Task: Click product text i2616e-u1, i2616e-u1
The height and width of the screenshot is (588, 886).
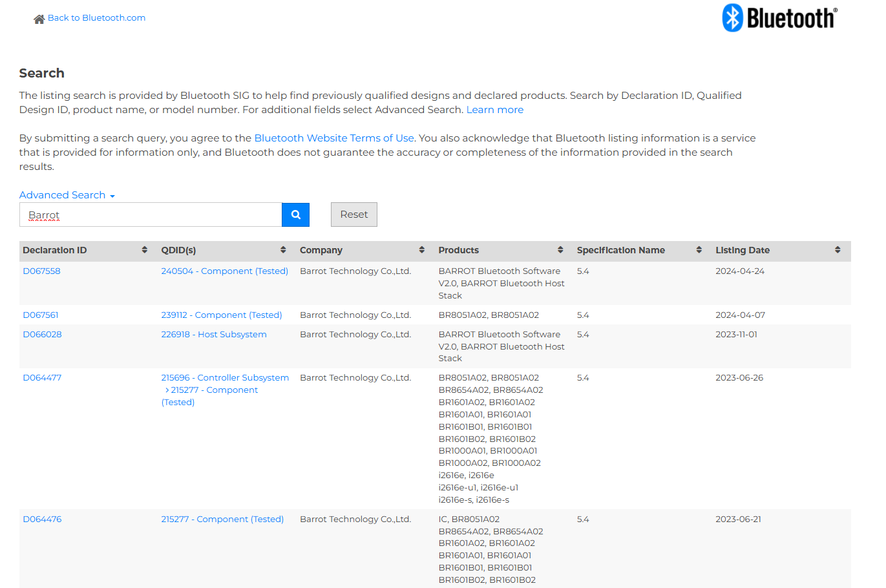Action: pos(478,488)
